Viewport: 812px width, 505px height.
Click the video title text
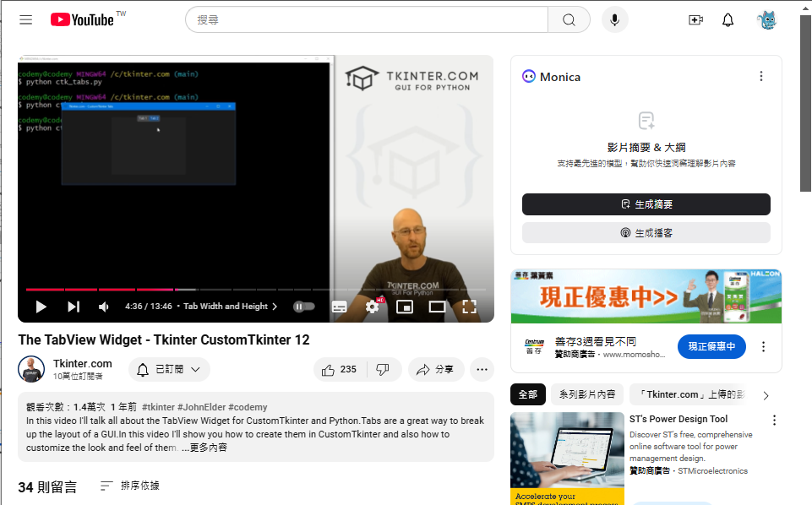pyautogui.click(x=164, y=340)
